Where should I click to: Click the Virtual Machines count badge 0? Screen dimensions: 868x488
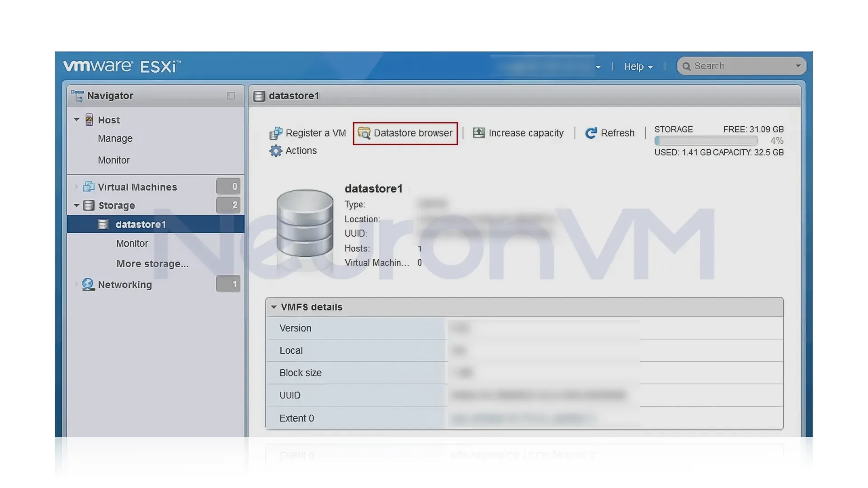point(228,187)
